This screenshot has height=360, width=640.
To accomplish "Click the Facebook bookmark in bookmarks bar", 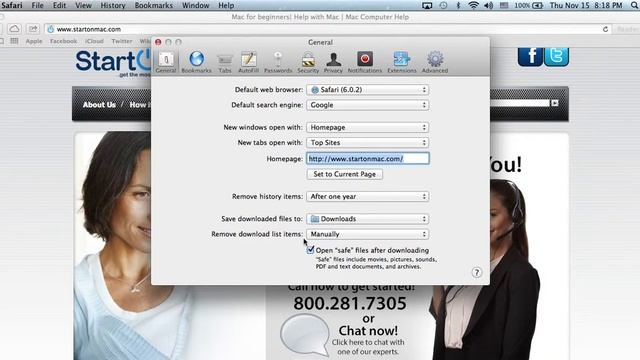I will click(x=64, y=41).
